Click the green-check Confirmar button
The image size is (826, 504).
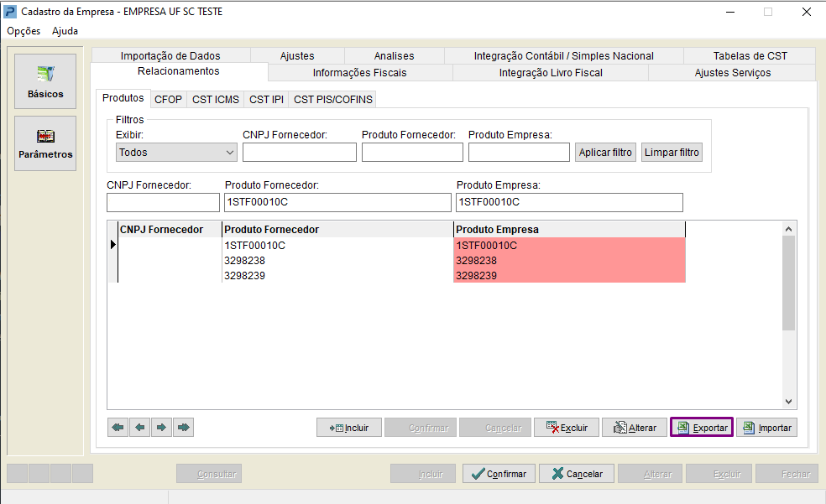click(x=499, y=474)
